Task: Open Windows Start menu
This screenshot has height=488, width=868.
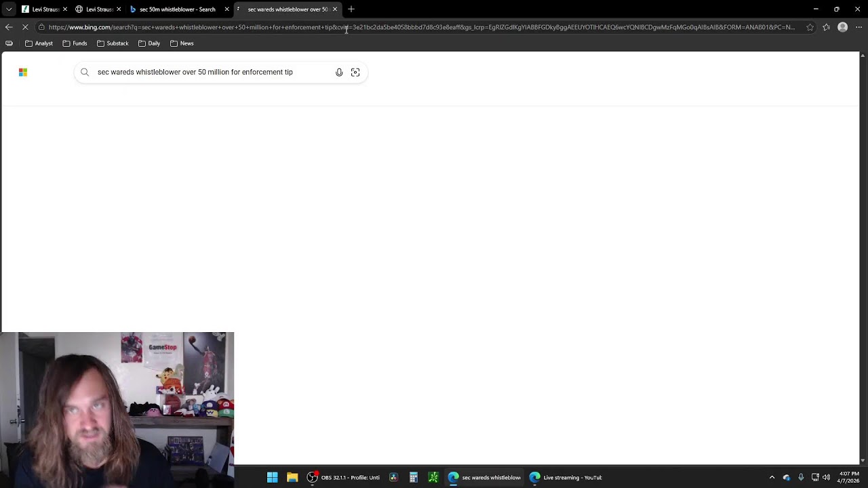Action: coord(272,477)
